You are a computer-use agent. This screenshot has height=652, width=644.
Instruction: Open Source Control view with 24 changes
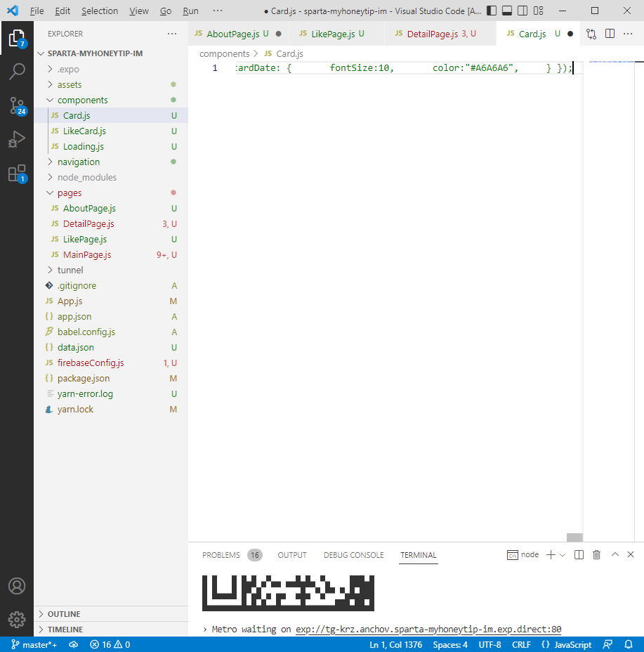pos(17,105)
